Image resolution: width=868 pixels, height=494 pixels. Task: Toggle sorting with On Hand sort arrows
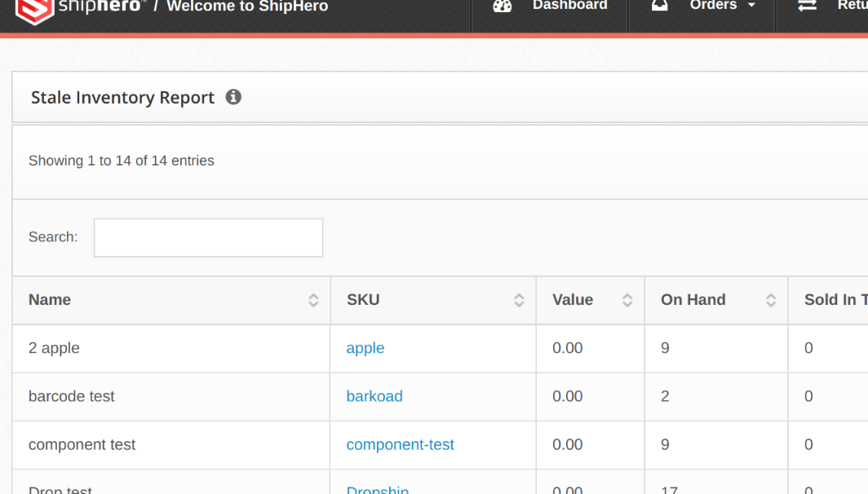pos(771,300)
